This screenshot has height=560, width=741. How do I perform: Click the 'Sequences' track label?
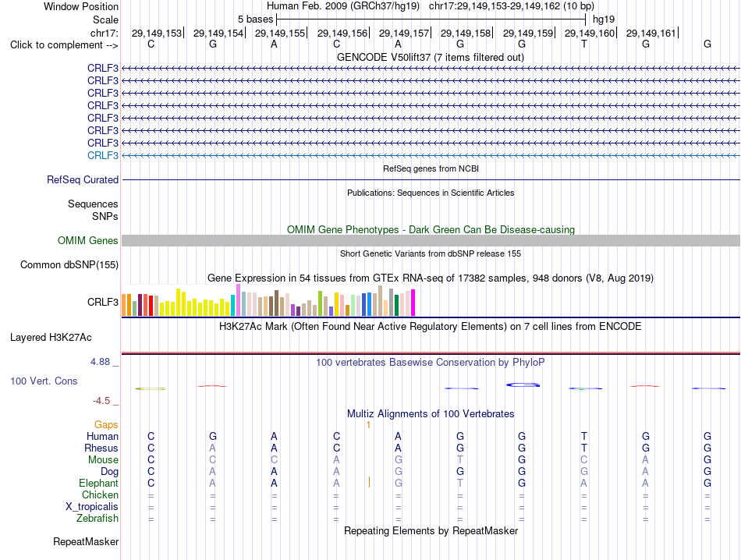tap(93, 204)
